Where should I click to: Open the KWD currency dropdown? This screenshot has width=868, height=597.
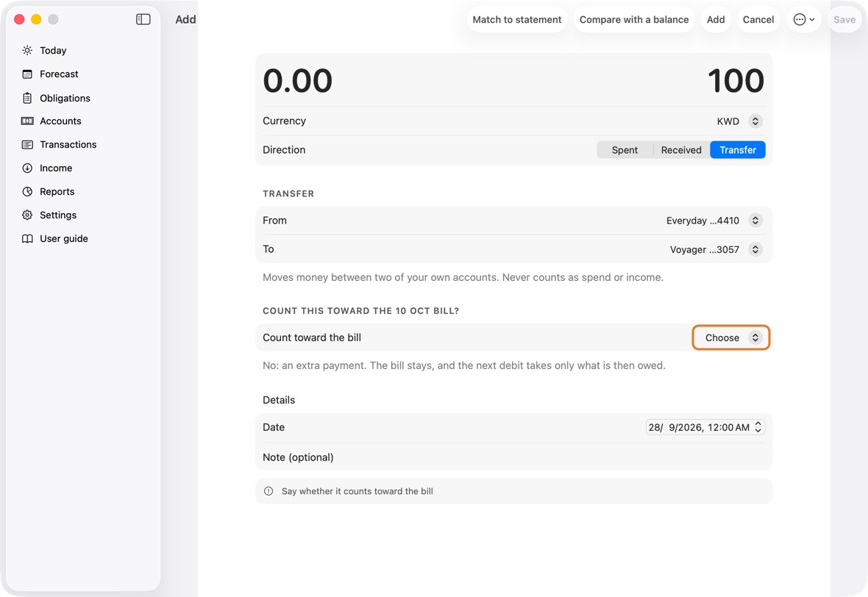tap(739, 121)
